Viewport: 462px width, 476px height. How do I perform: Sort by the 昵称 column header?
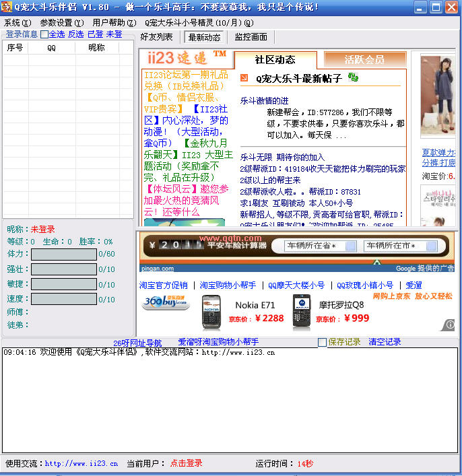point(96,48)
